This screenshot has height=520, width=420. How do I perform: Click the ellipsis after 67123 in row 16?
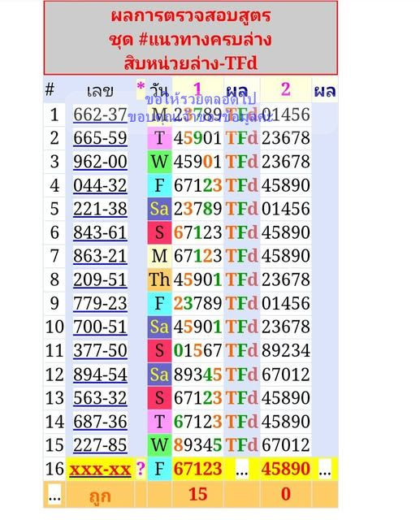241,469
